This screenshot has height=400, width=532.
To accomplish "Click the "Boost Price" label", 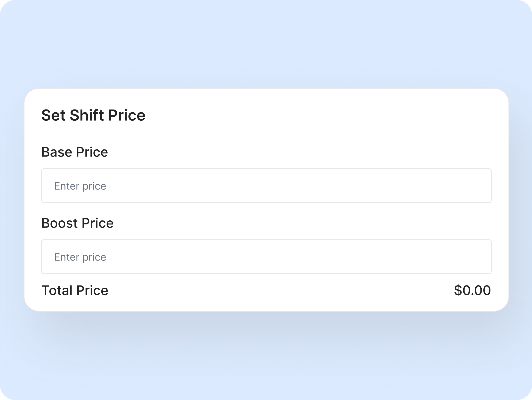I will (x=77, y=223).
